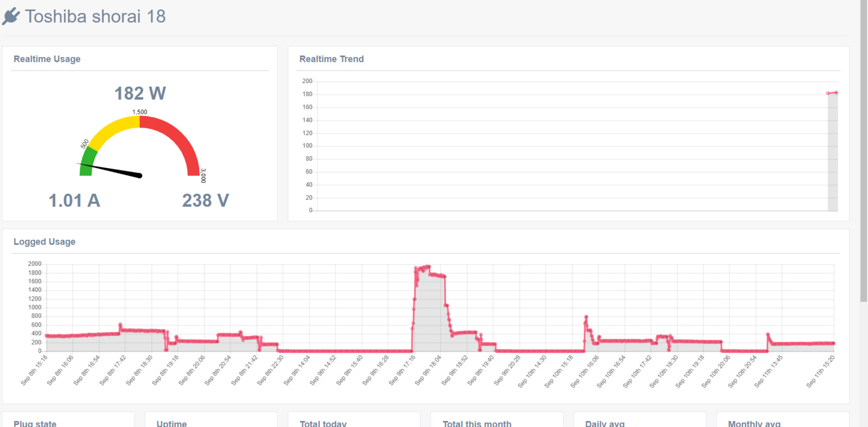Screen dimensions: 868x427
Task: Click the plug icon beside Toshiba shorai 18
Action: pyautogui.click(x=11, y=16)
